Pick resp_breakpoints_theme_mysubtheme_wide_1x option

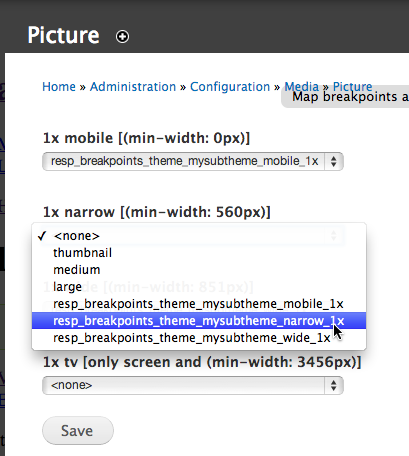pos(199,338)
